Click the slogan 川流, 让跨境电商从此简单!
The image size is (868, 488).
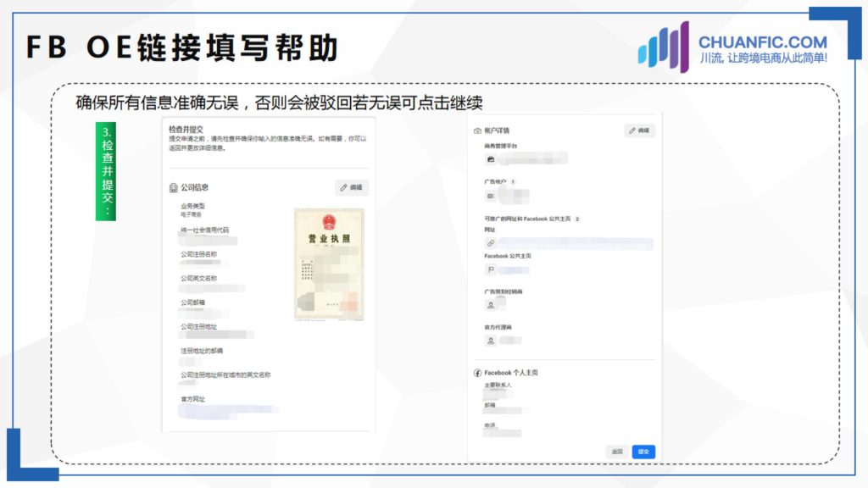[764, 58]
